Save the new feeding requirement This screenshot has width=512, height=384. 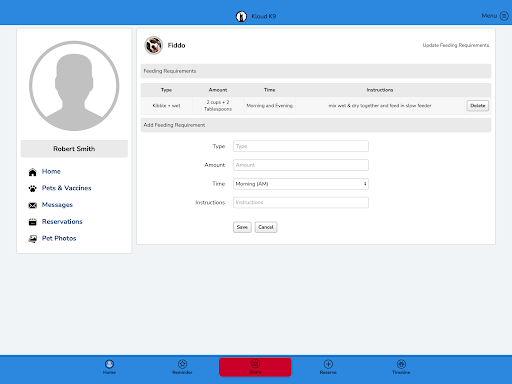pyautogui.click(x=242, y=227)
